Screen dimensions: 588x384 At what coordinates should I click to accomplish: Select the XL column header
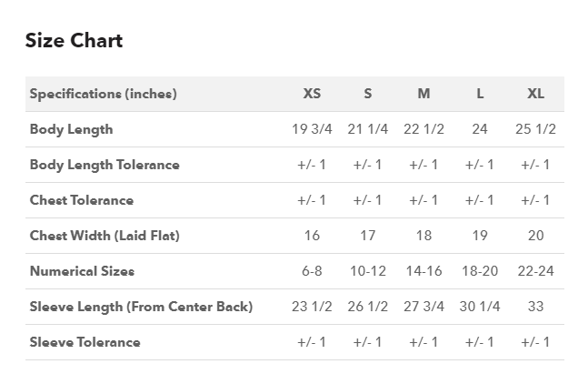(535, 94)
